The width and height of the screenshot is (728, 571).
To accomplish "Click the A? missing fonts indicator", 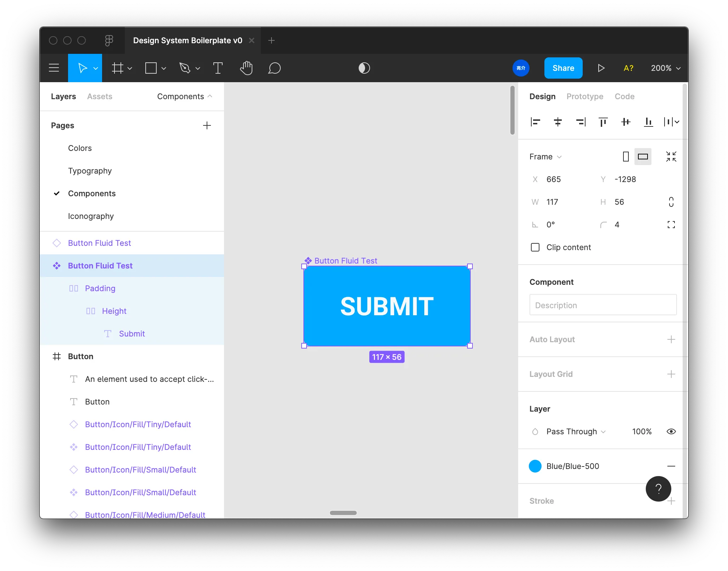I will 628,68.
